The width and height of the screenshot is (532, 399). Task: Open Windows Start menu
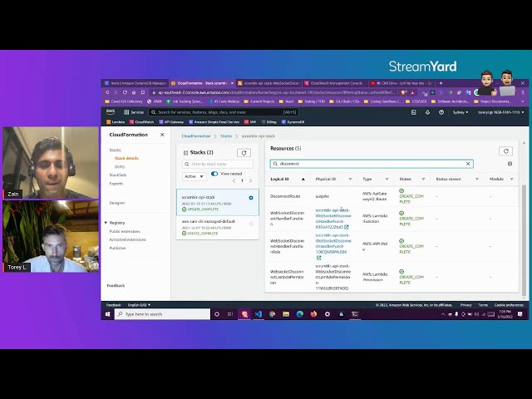pyautogui.click(x=107, y=314)
